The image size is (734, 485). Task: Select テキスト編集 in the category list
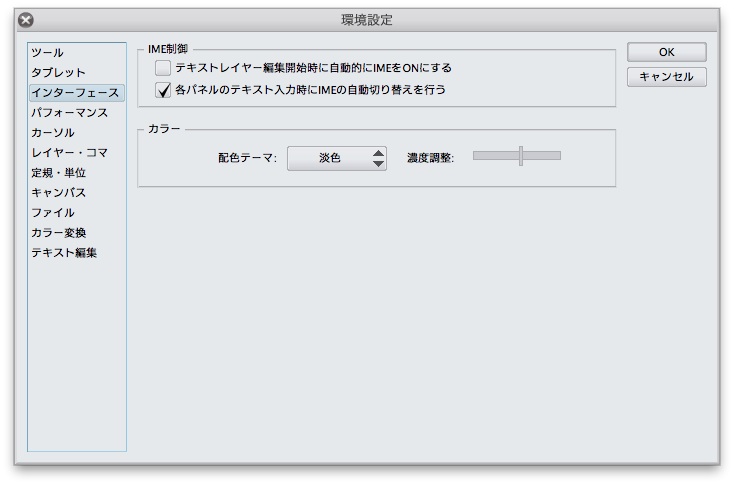click(x=76, y=253)
